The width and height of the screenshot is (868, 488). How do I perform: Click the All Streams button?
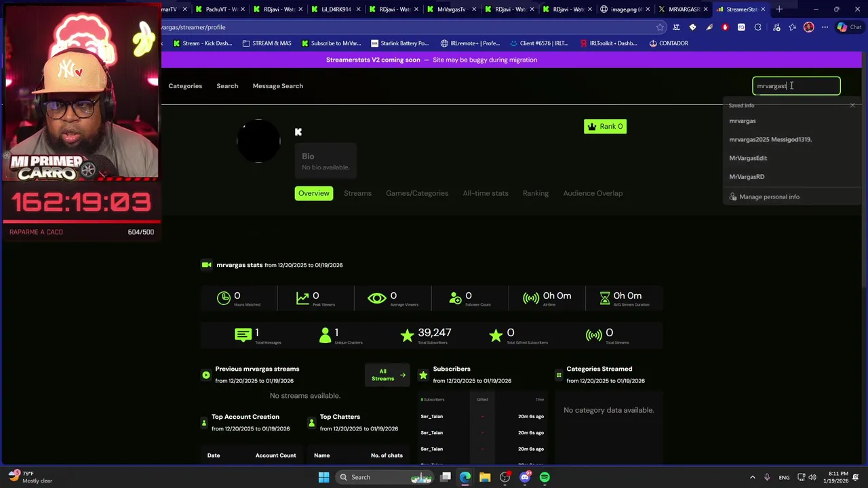[x=388, y=375]
